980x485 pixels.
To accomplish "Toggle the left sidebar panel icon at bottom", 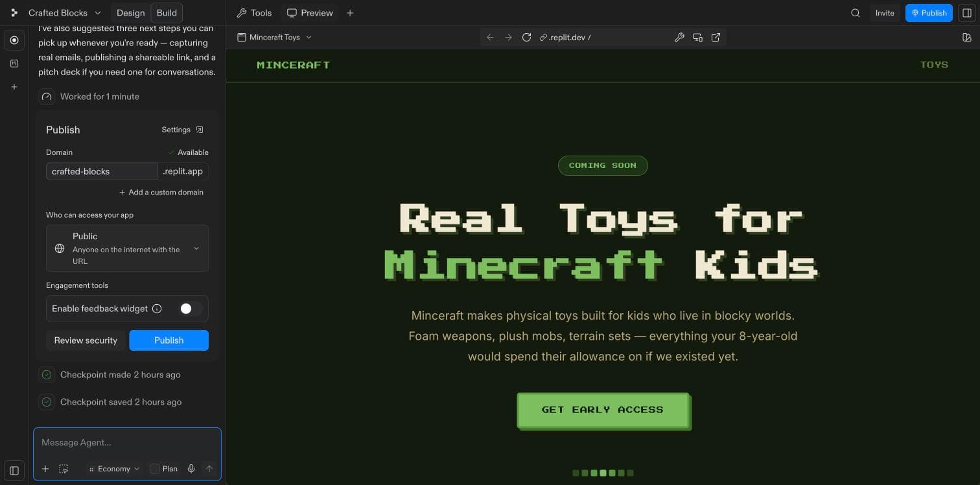I will pos(14,471).
